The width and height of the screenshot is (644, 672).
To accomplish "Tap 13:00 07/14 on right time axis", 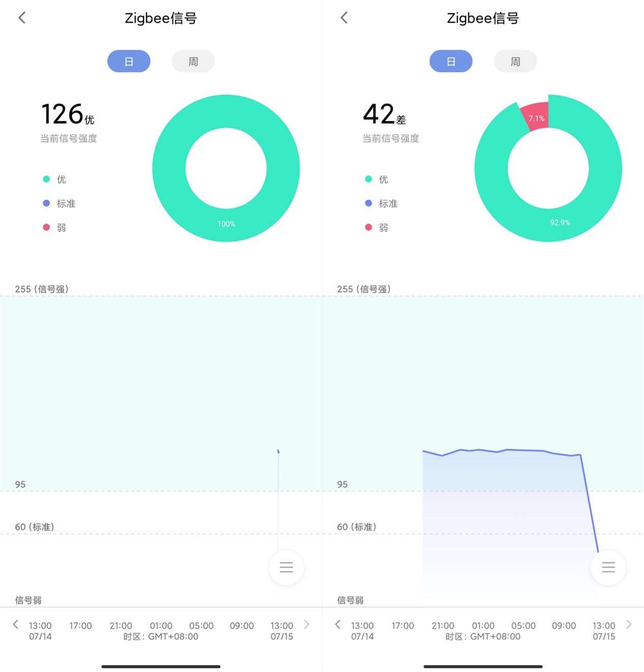I will pyautogui.click(x=362, y=631).
